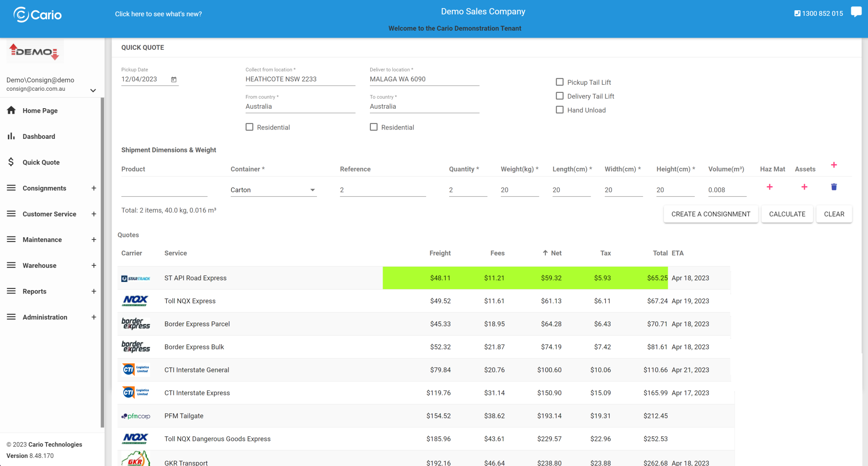868x466 pixels.
Task: Open the Container dropdown showing Carton
Action: 313,190
